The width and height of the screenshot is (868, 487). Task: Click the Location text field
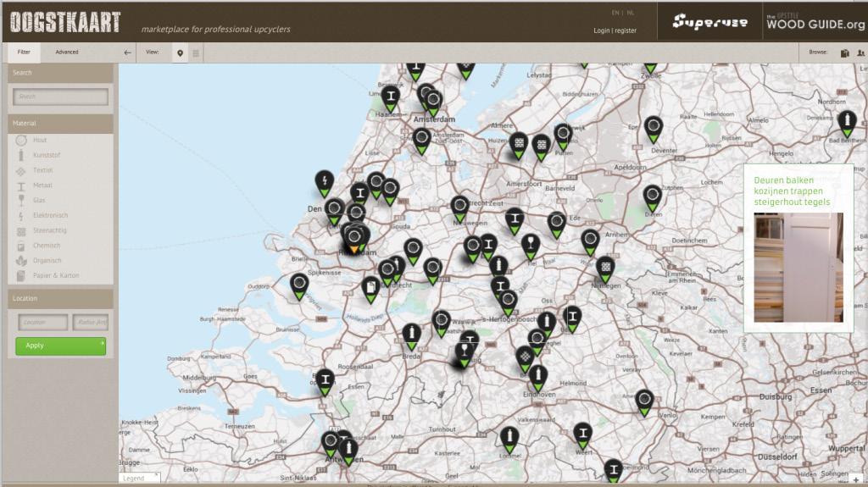tap(42, 322)
